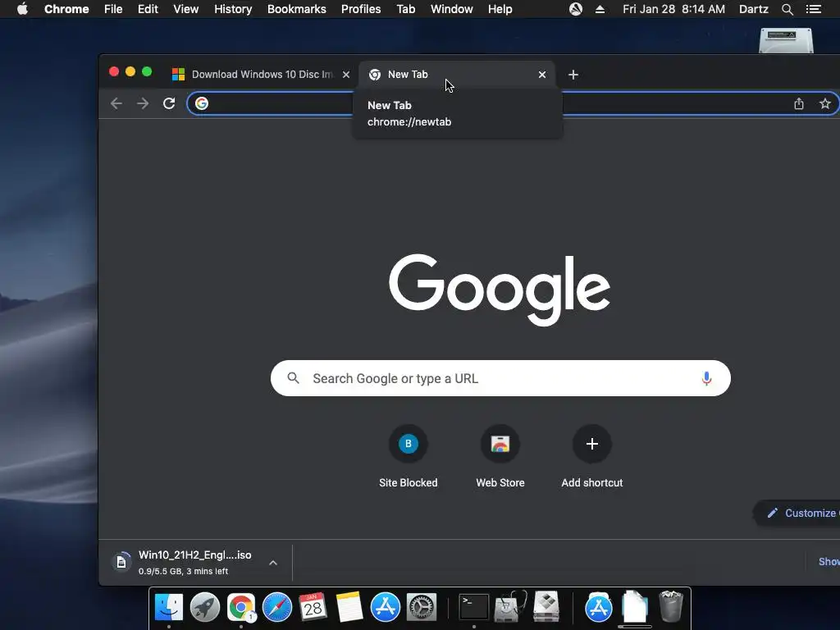Click the Google favicon in the address bar

202,103
